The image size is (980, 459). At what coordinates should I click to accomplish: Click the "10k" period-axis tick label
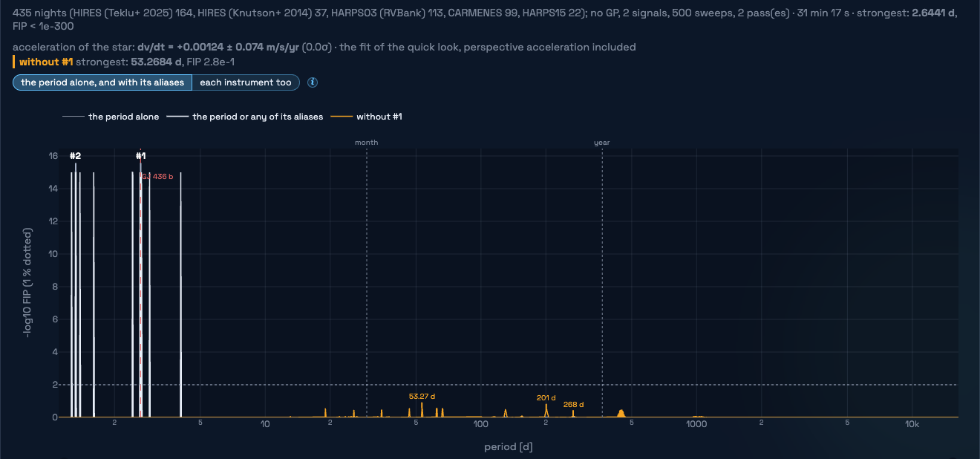(912, 424)
